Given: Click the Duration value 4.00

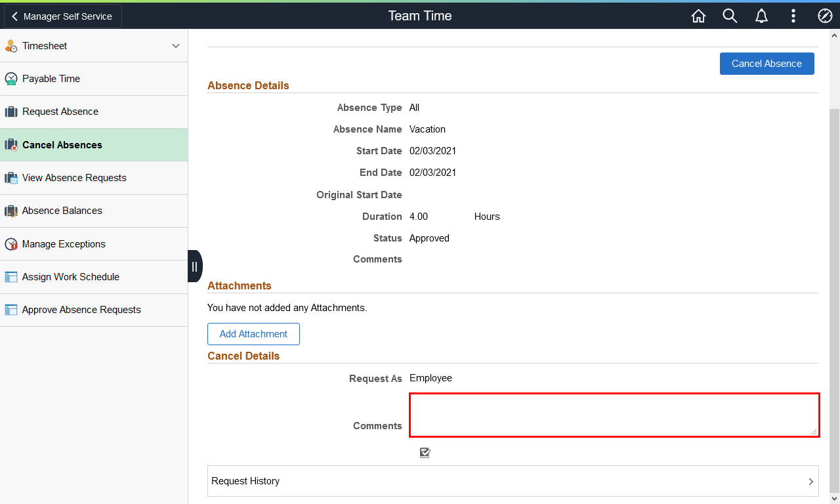Looking at the screenshot, I should (x=419, y=217).
